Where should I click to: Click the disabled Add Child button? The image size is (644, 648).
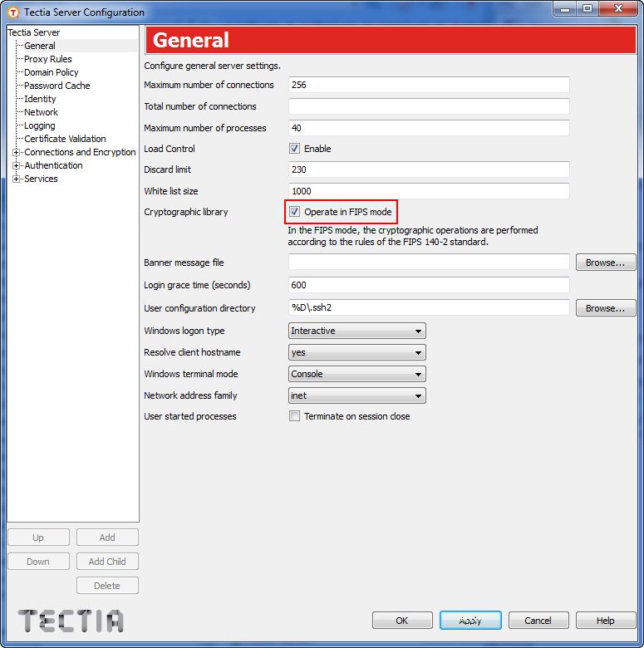click(x=107, y=562)
